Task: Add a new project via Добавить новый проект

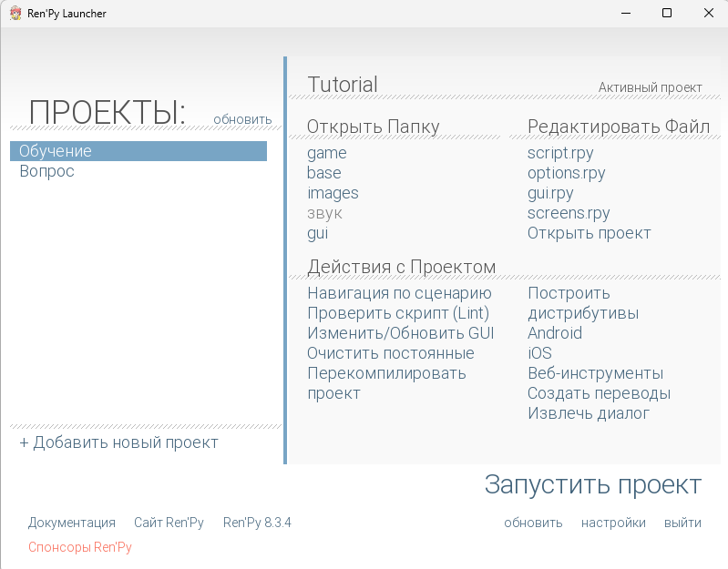Action: [118, 442]
